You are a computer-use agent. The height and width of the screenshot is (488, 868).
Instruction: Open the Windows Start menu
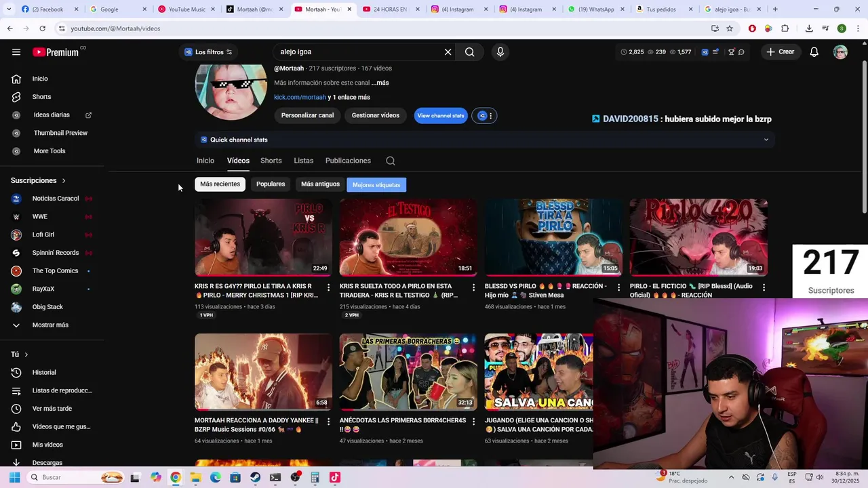[14, 477]
